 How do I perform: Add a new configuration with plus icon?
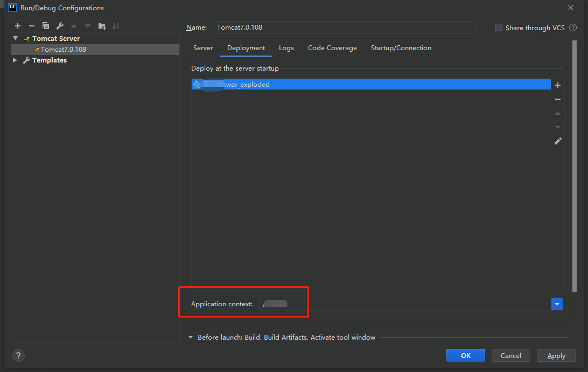click(18, 26)
